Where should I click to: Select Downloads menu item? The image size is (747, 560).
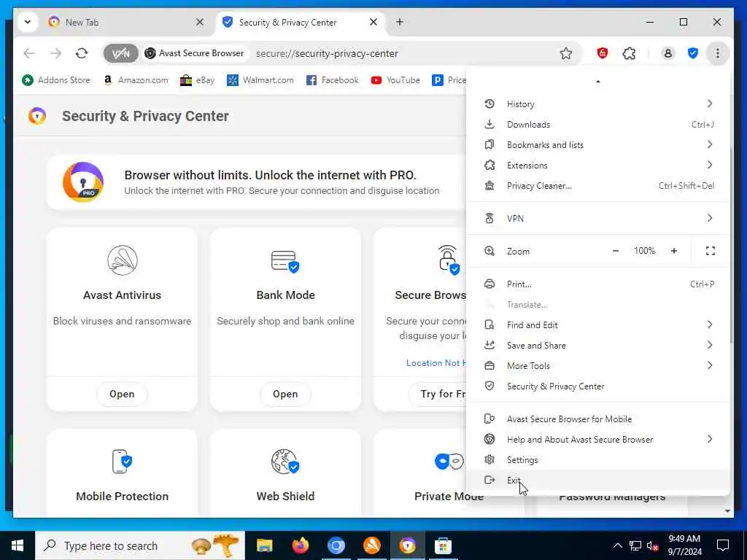(598, 124)
